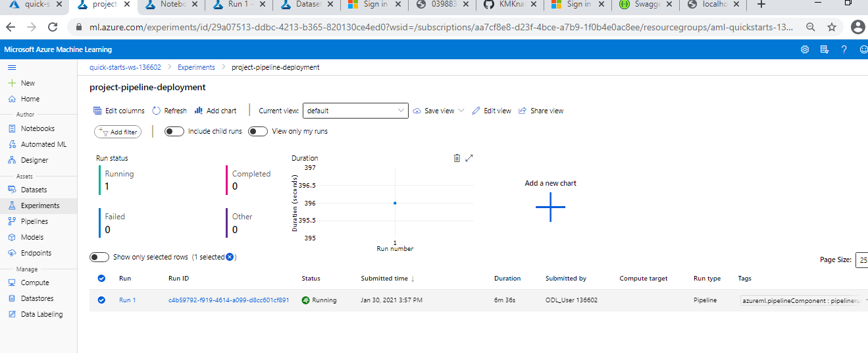
Task: Click the Status column header
Action: point(311,279)
